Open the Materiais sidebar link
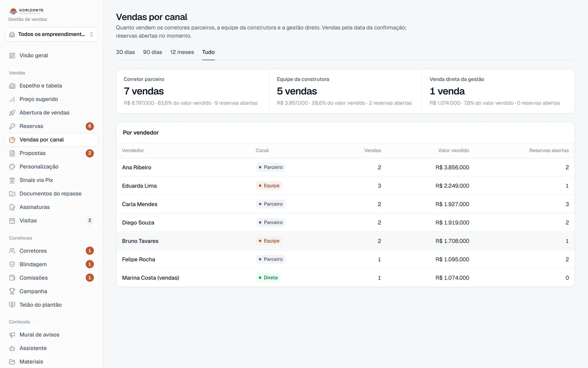Viewport: 588px width, 368px height. click(51, 361)
